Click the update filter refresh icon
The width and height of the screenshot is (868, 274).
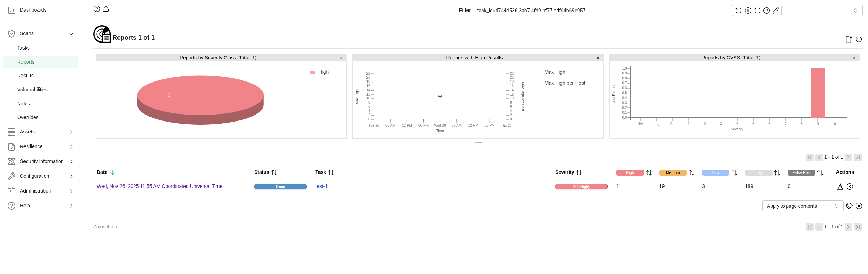click(x=739, y=11)
